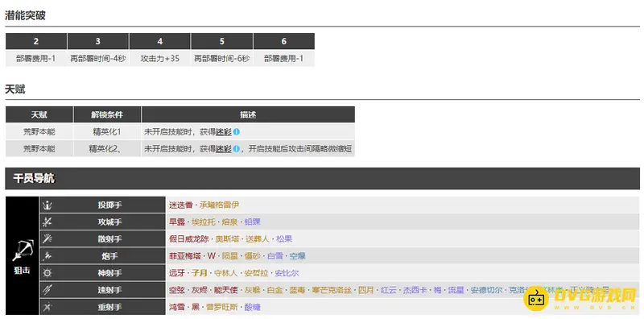Viewport: 644px width, 319px height.
Task: Open operator 熔泉 page
Action: [230, 222]
